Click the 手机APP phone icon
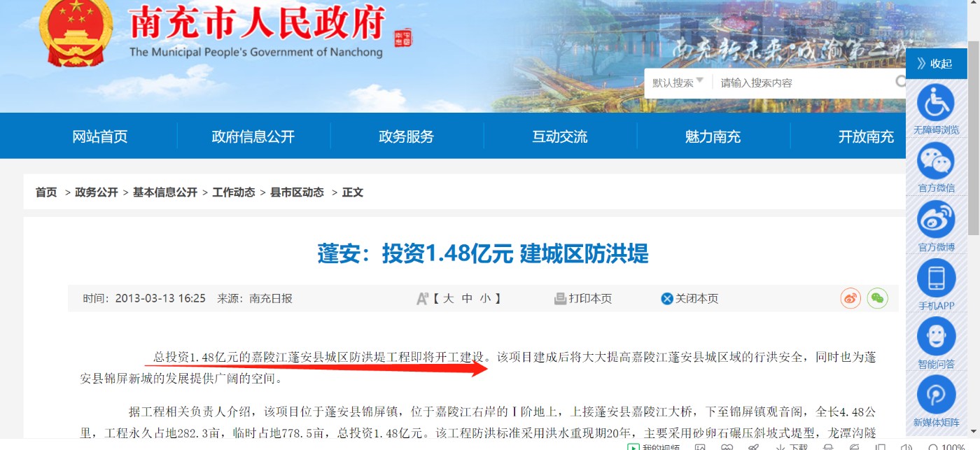 pos(935,278)
